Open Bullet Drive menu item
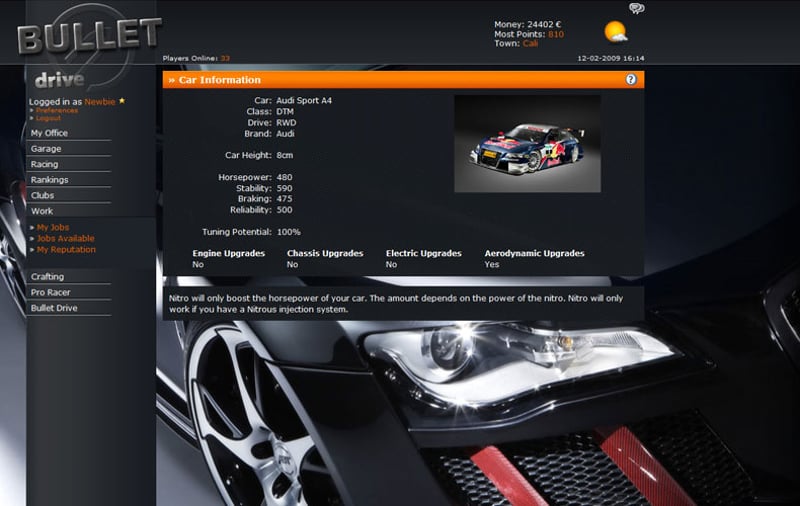This screenshot has width=800, height=506. click(54, 308)
